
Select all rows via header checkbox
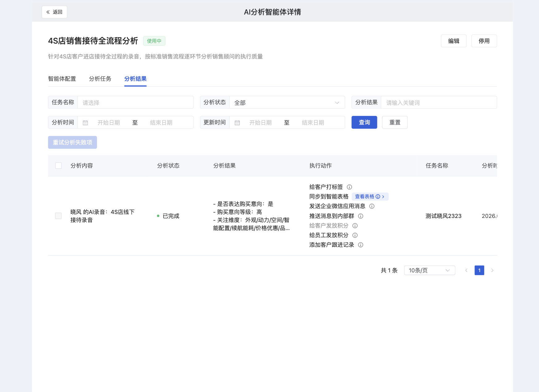point(58,166)
